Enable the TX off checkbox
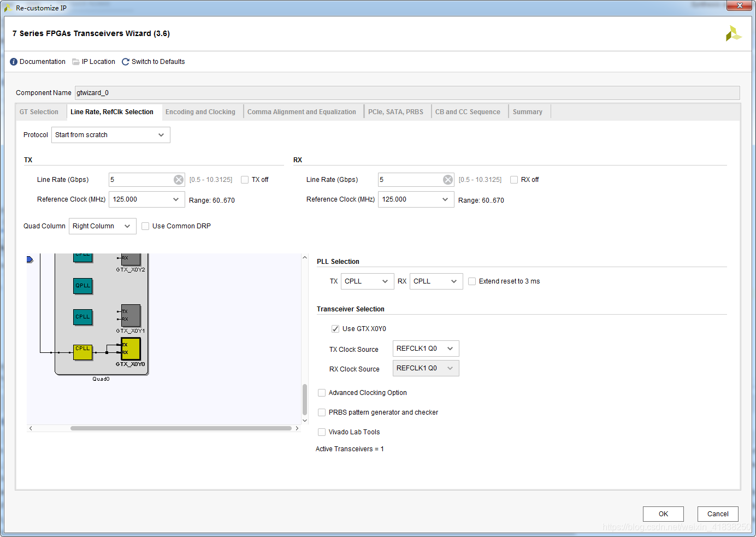Screen dimensions: 756x537 pos(245,180)
